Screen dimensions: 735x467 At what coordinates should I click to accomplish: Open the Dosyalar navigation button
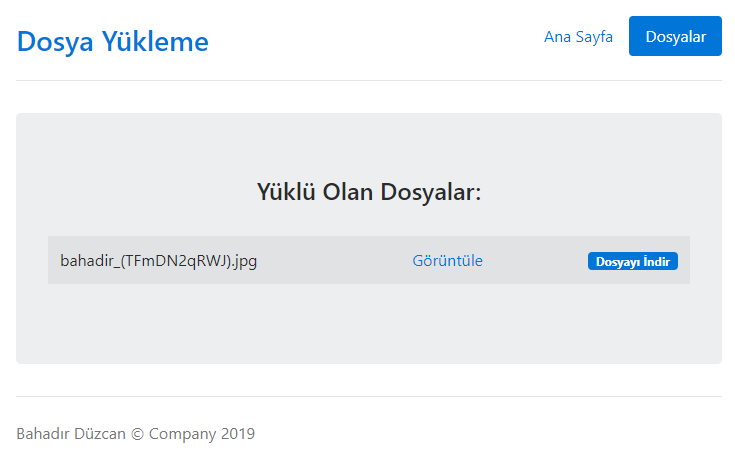675,37
